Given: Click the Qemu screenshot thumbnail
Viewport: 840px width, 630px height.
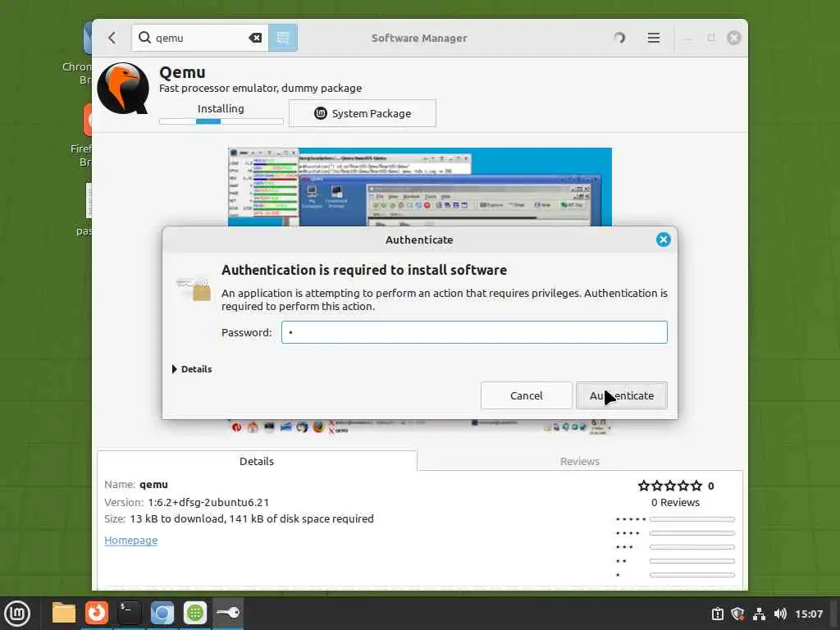Looking at the screenshot, I should tap(419, 187).
